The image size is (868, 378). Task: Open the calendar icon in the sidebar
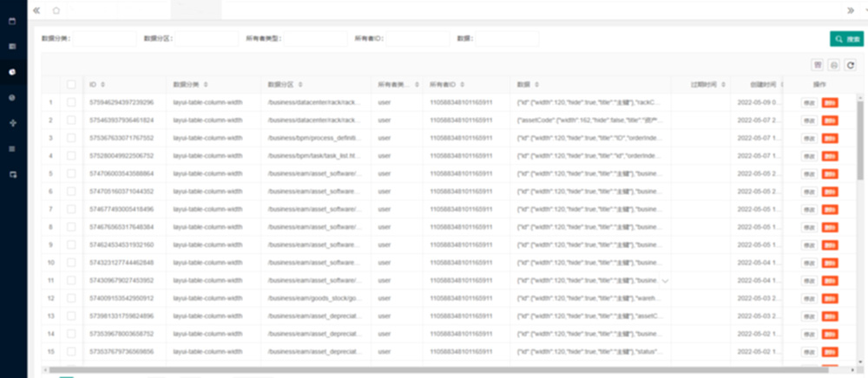click(13, 22)
